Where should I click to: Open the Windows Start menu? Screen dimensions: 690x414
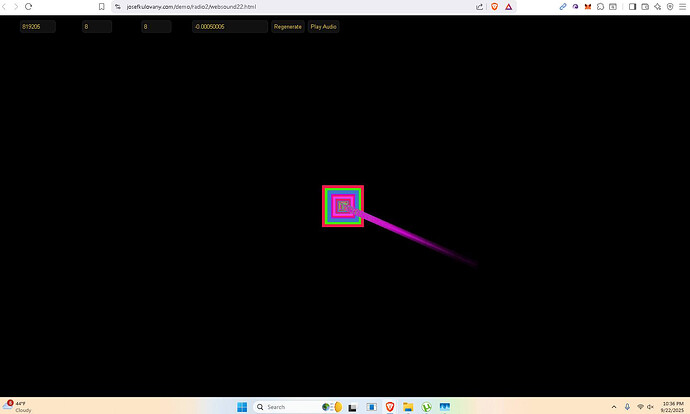243,407
